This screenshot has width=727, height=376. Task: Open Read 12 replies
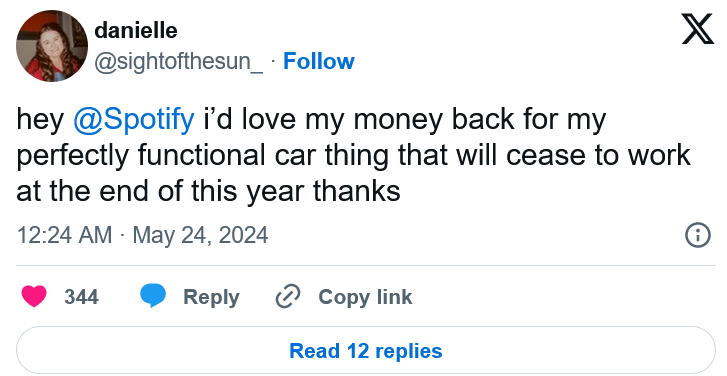(366, 351)
